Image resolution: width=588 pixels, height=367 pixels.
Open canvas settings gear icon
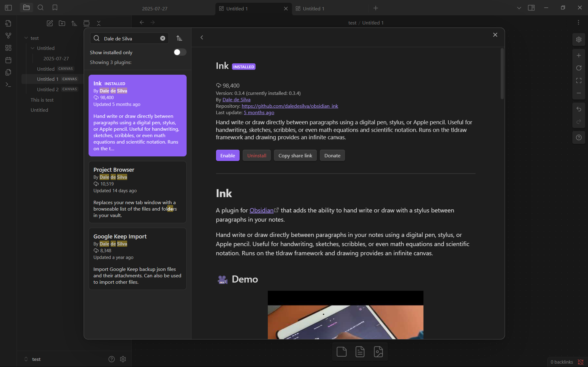click(x=579, y=39)
